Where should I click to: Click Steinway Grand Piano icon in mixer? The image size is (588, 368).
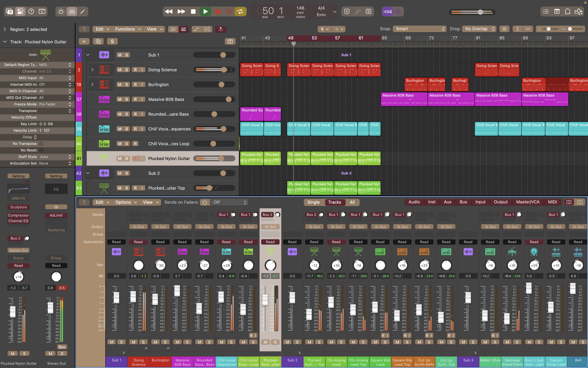point(512,252)
